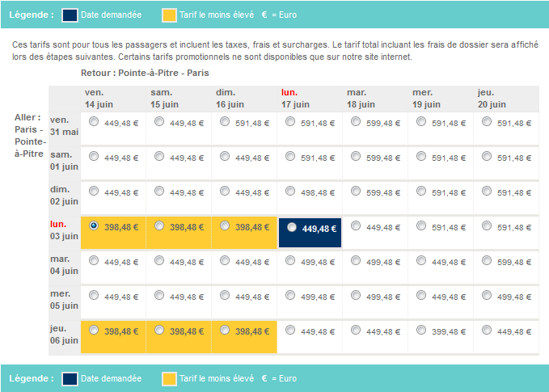This screenshot has height=392, width=549.
Task: Pick 02 juin outbound, 16 juin return radio
Action: click(225, 191)
